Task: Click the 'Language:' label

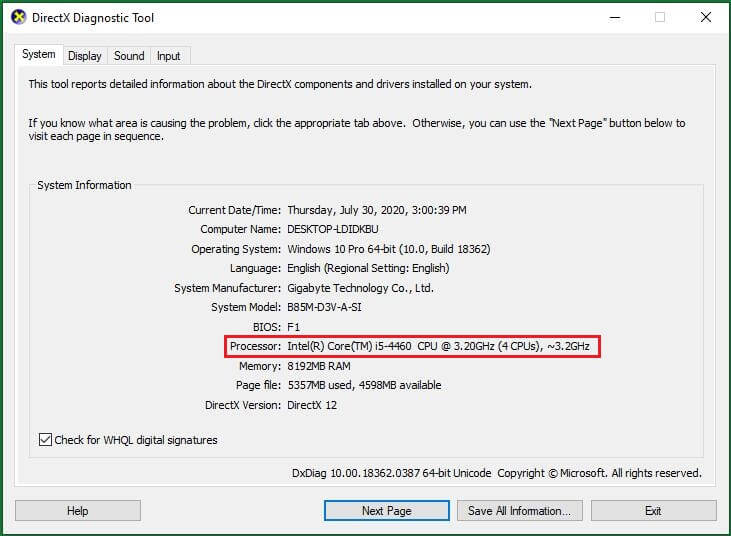Action: tap(255, 268)
